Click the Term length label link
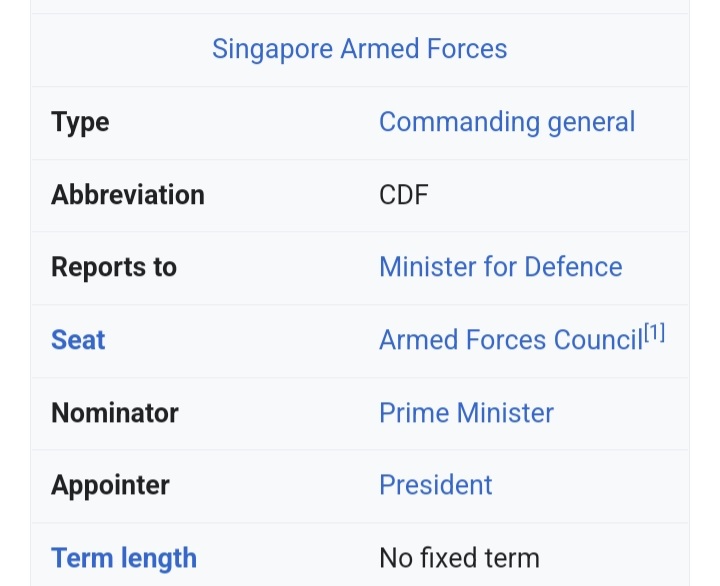Image resolution: width=720 pixels, height=586 pixels. pos(124,558)
